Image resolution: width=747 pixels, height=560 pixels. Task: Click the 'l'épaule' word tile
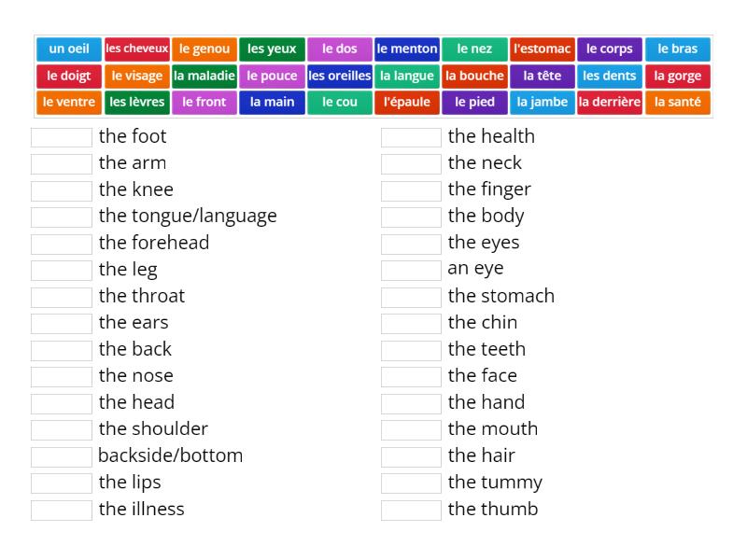(406, 103)
